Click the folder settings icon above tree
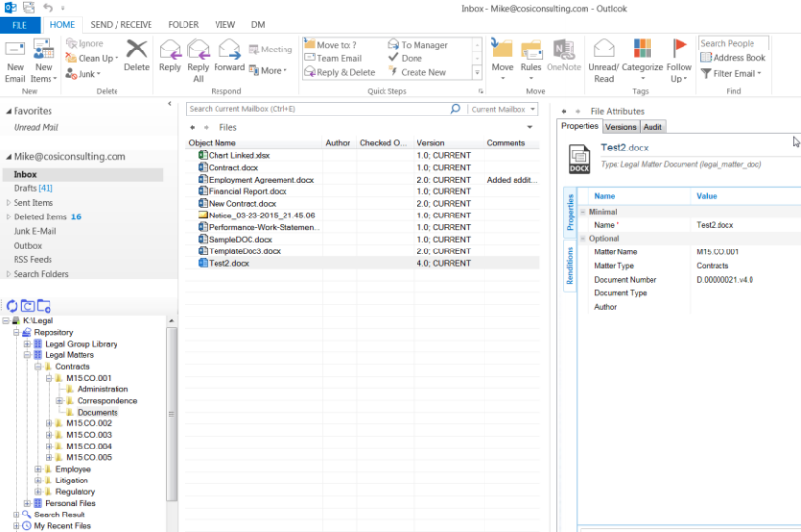 coord(44,306)
